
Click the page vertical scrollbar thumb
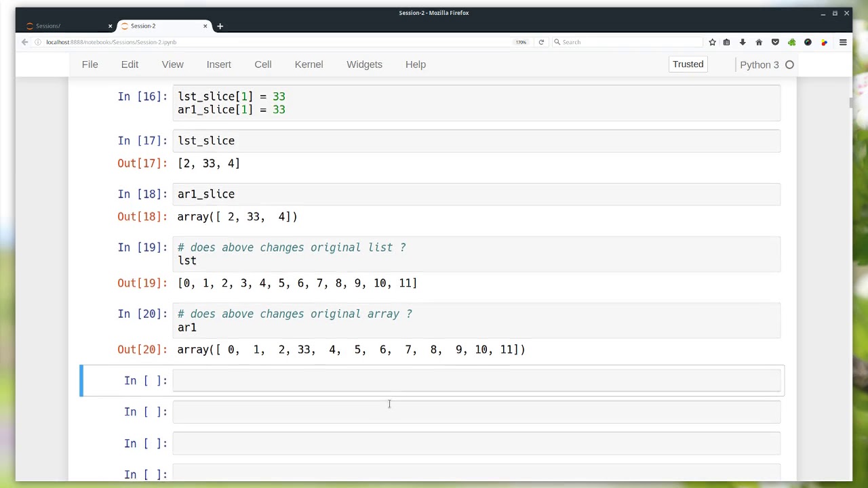[850, 102]
